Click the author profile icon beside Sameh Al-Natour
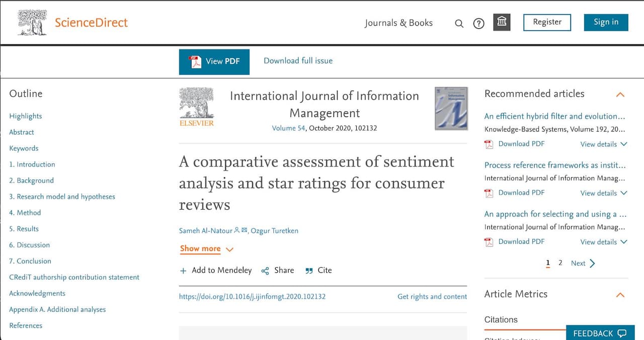Viewport: 644px width, 340px height. click(237, 230)
